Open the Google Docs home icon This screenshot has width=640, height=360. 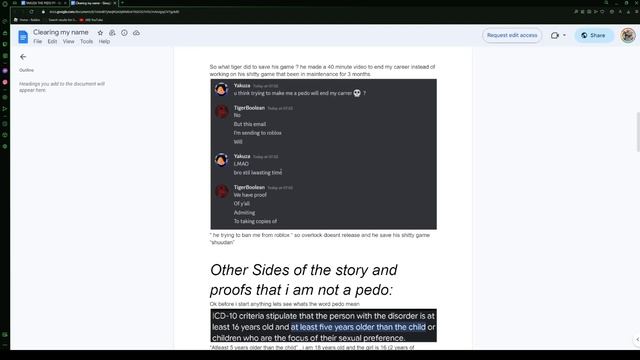23,37
